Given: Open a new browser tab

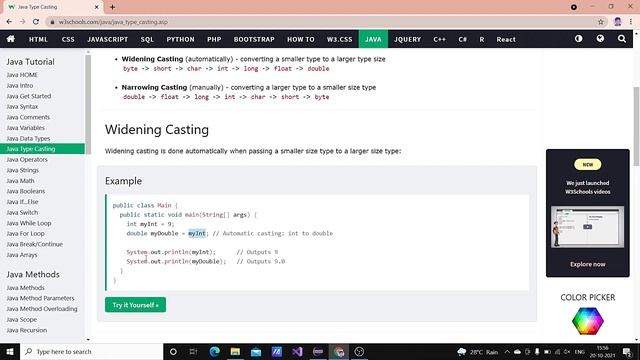Looking at the screenshot, I should click(x=112, y=7).
